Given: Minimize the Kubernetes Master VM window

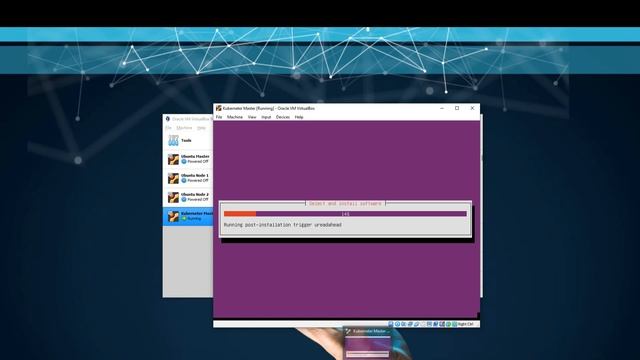Looking at the screenshot, I should click(442, 108).
